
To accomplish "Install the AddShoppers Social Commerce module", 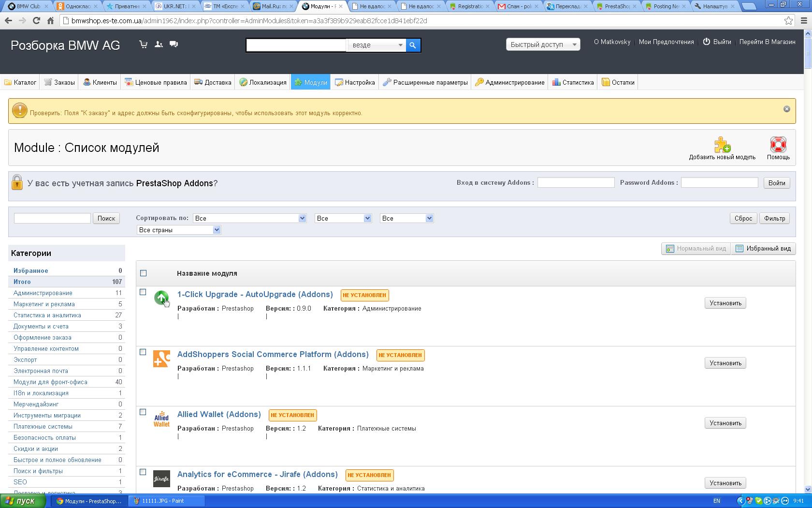I will tap(725, 363).
